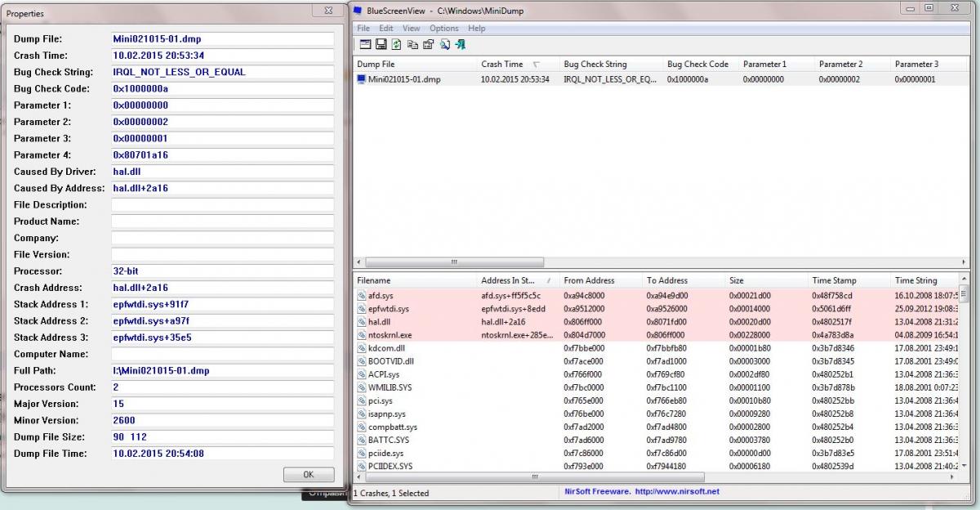
Task: Click the Copy Selected Items icon
Action: 412,45
